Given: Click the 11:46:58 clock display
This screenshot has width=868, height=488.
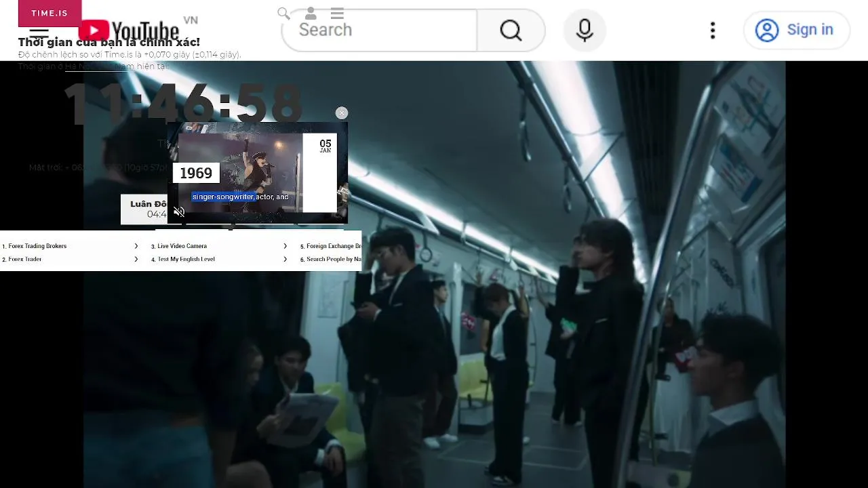Looking at the screenshot, I should click(183, 104).
